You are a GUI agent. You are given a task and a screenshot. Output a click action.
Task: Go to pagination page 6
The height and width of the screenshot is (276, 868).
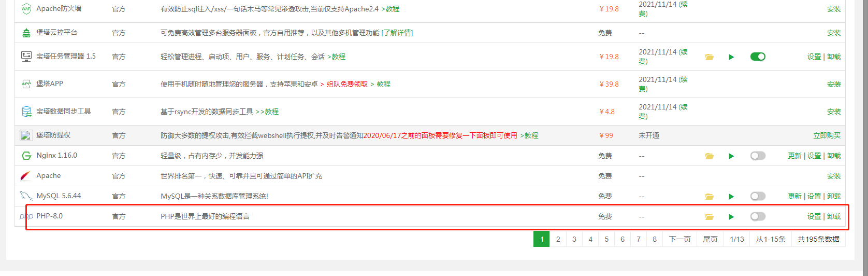623,239
